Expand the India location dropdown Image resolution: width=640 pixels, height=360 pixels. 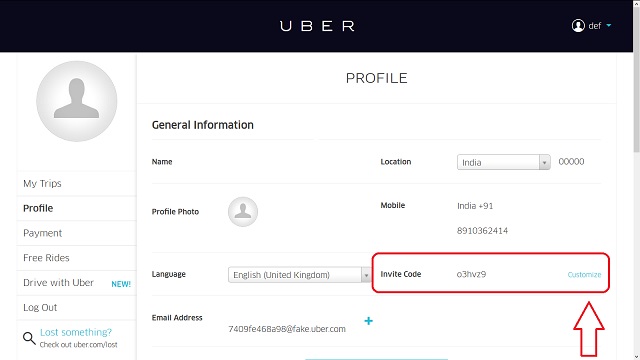[504, 162]
